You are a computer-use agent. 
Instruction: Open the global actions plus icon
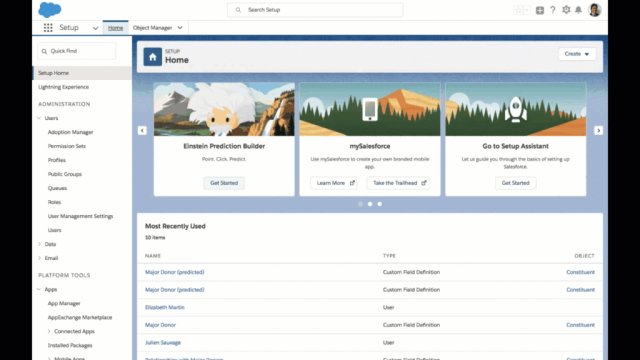tap(540, 10)
